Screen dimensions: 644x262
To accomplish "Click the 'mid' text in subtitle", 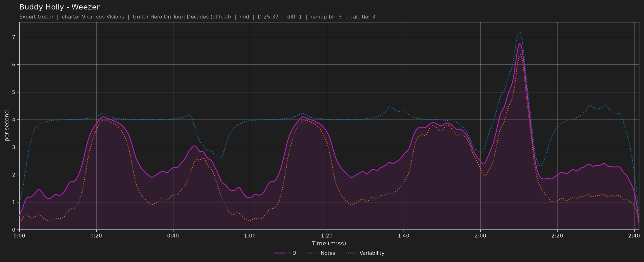I will pyautogui.click(x=244, y=17).
